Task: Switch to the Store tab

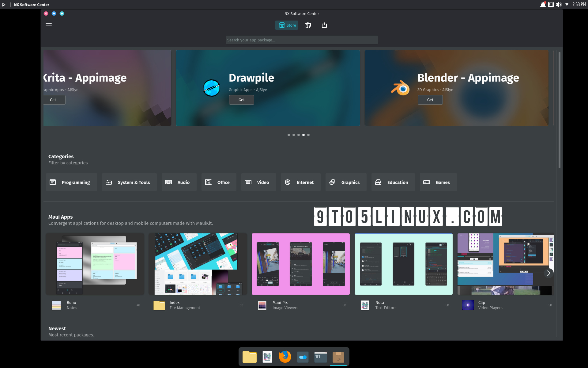Action: click(286, 25)
